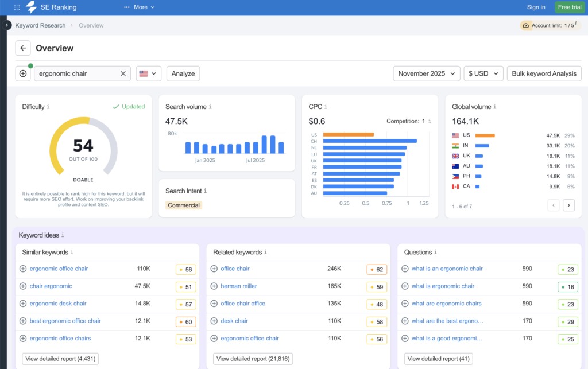This screenshot has width=588, height=369.
Task: Clear the keyword with the X icon
Action: [x=123, y=73]
